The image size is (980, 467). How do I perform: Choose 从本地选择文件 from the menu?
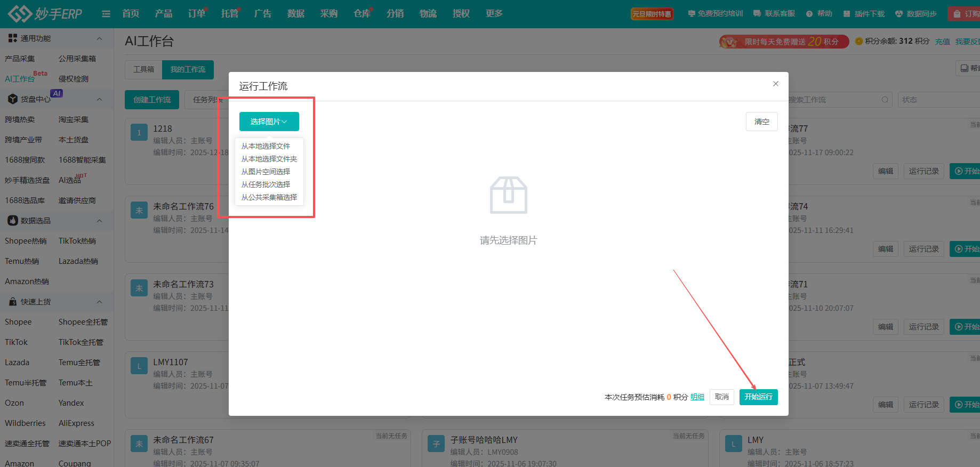tap(266, 146)
